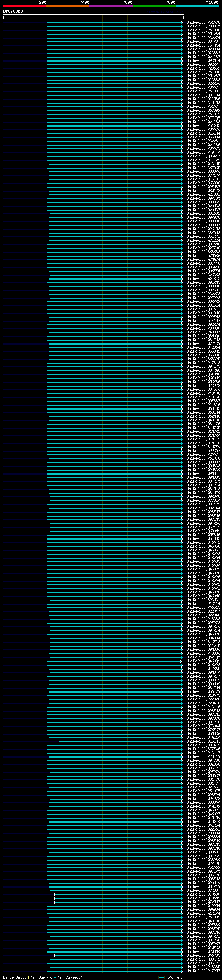Screen dimensions: 222x980
Task: Select label UniRef100_Q5VLQ5
Action: coord(203,657)
